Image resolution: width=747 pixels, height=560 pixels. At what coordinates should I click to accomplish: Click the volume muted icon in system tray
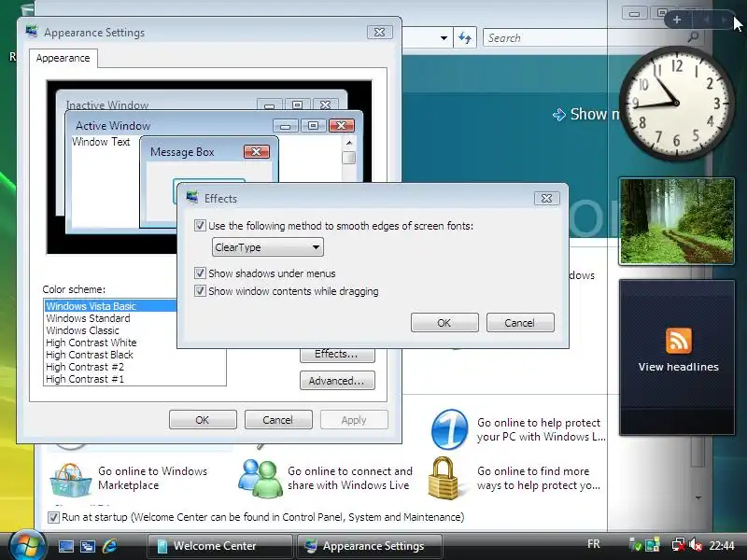pos(696,544)
